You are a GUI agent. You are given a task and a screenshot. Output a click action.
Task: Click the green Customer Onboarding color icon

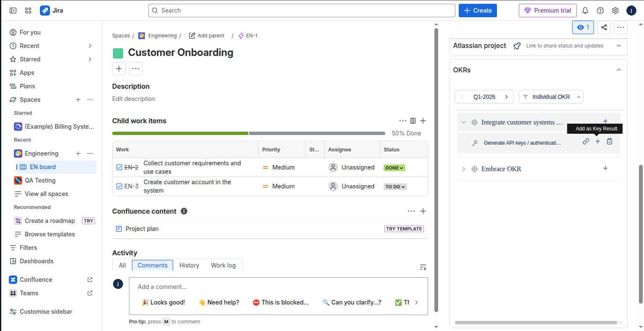(x=118, y=53)
